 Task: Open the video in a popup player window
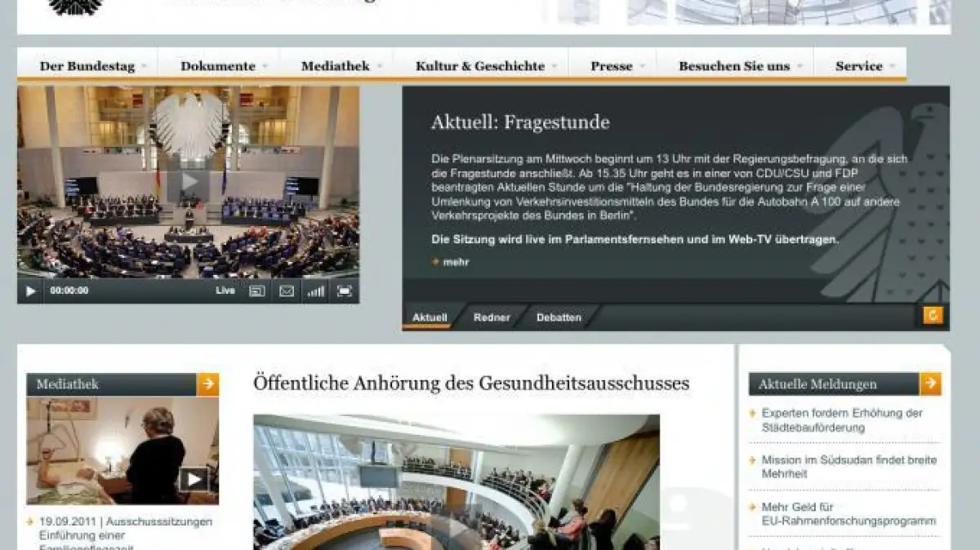click(257, 290)
